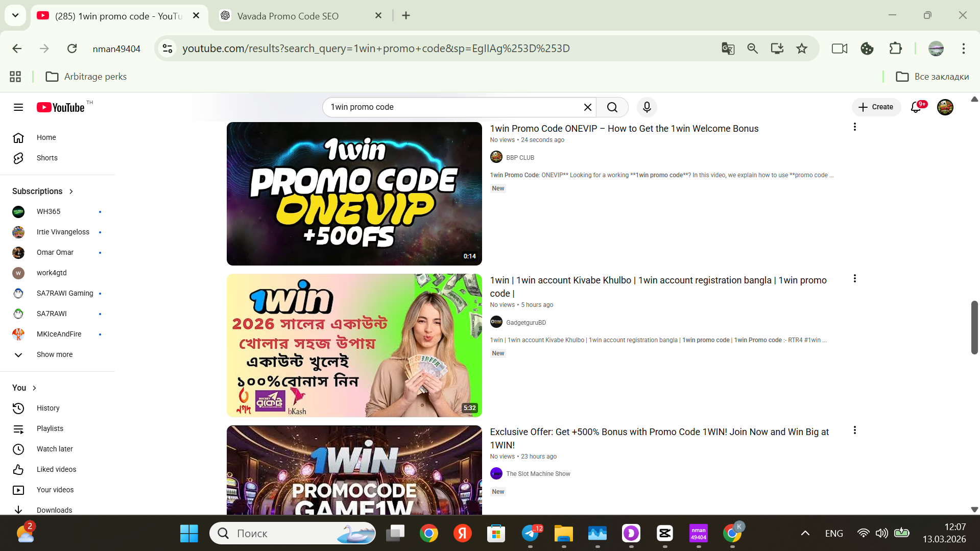
Task: Bookmark this page with the star icon
Action: point(802,49)
